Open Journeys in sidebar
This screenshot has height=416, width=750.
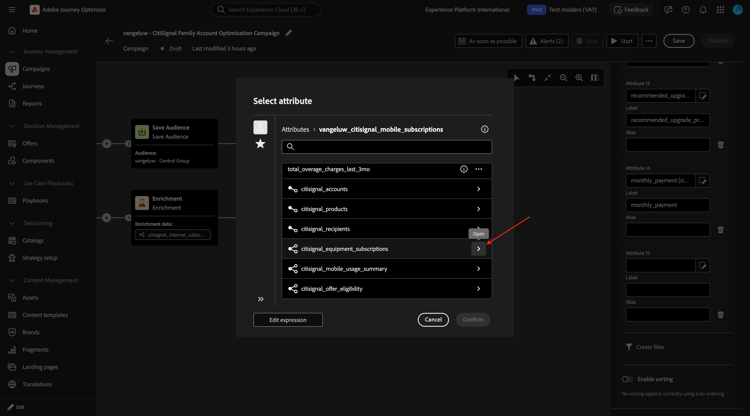(x=33, y=86)
